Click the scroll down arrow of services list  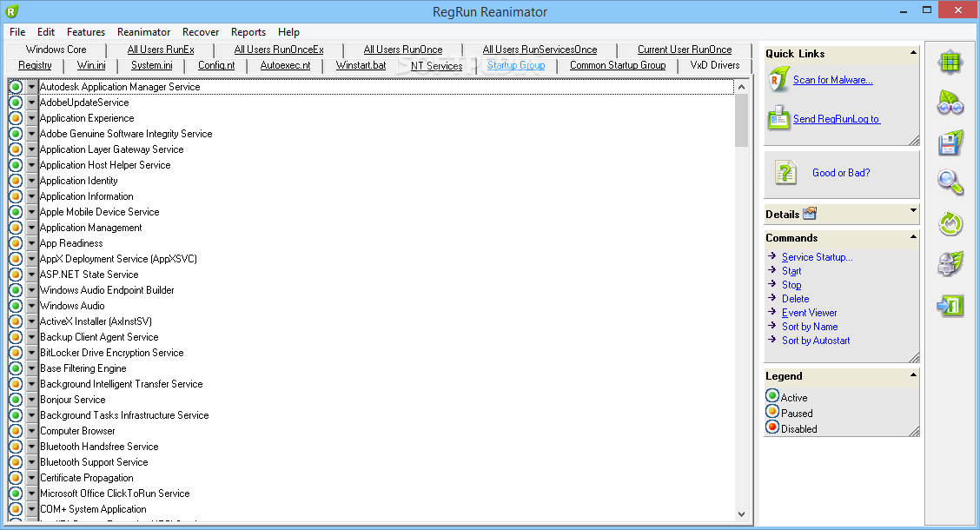point(741,514)
